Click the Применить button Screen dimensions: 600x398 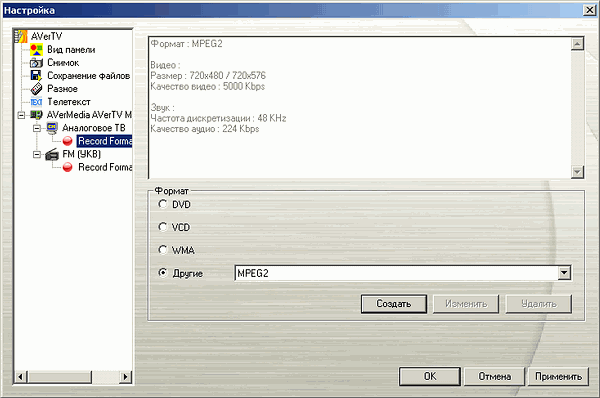(558, 377)
